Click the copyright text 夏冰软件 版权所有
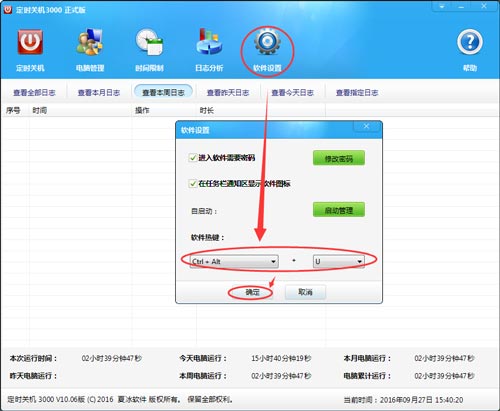The height and width of the screenshot is (411, 500). [x=148, y=399]
